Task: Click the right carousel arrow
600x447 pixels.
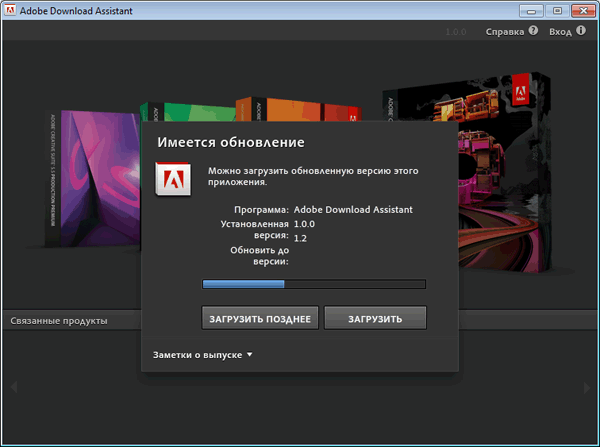Action: pyautogui.click(x=587, y=388)
